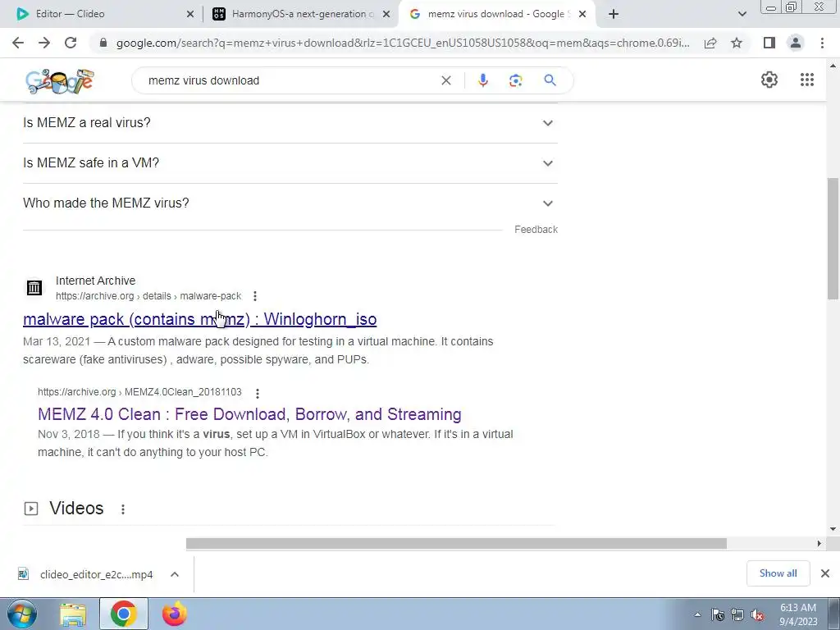Image resolution: width=840 pixels, height=630 pixels.
Task: Expand 'Who made the MEMZ virus?'
Action: 290,203
